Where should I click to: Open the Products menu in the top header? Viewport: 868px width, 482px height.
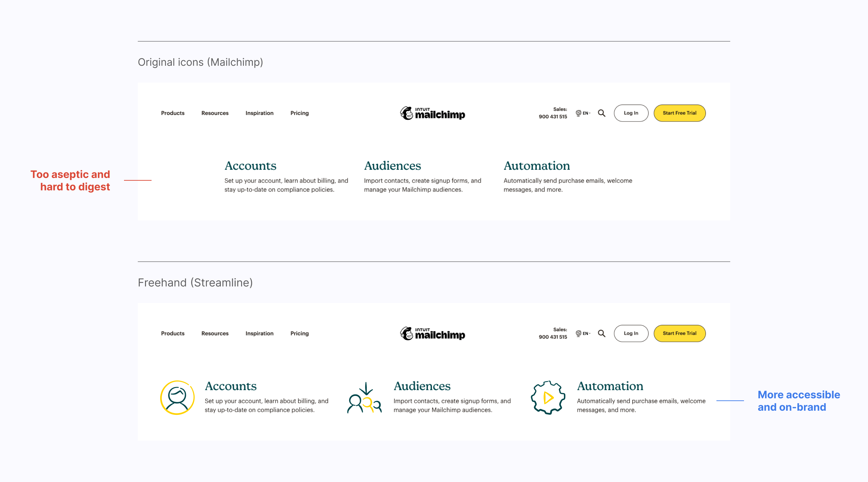point(173,113)
